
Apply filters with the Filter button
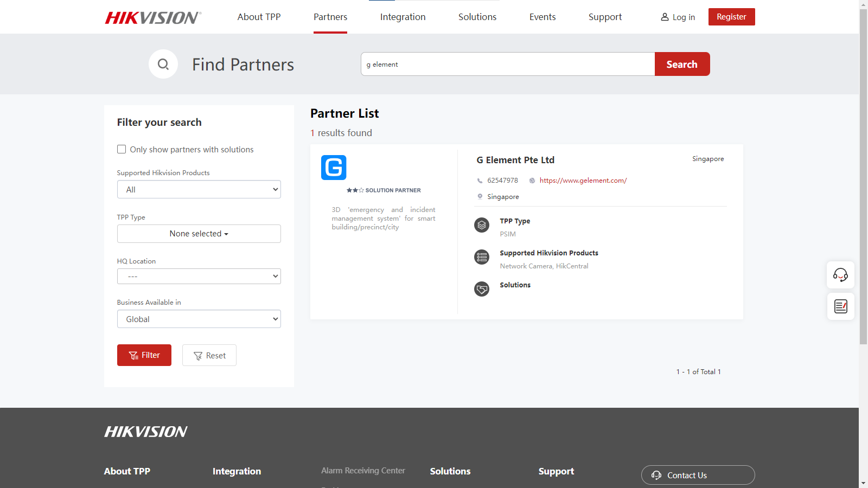[144, 355]
